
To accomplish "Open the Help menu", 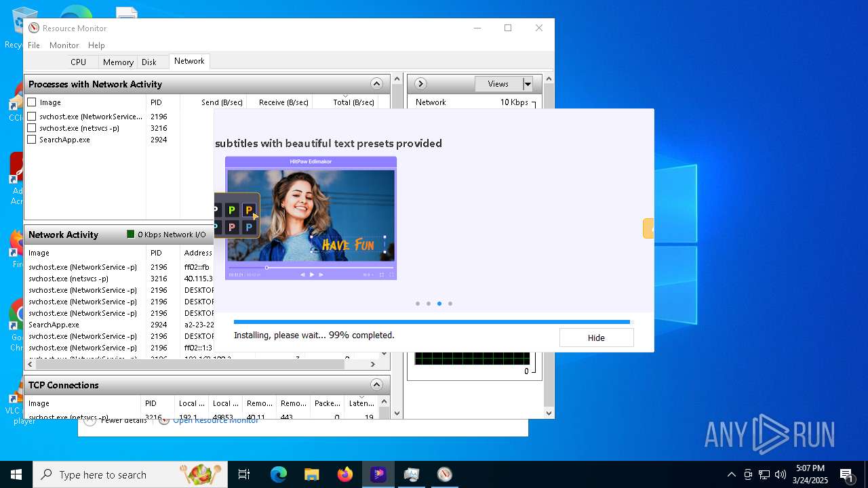I will (96, 45).
